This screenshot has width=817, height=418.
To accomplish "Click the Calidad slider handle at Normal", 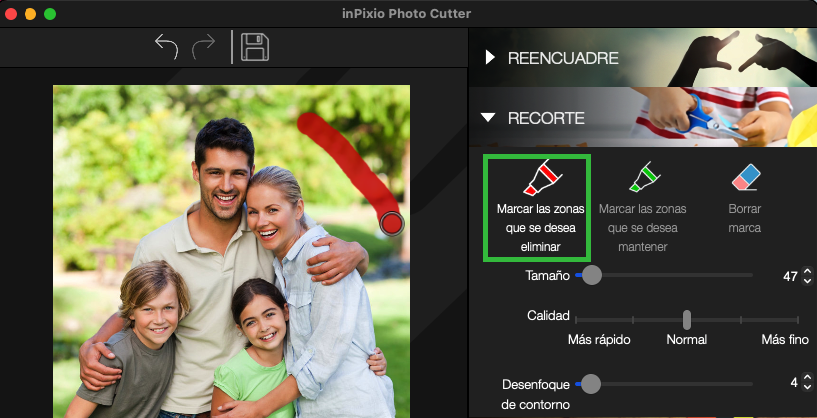I will (x=687, y=319).
